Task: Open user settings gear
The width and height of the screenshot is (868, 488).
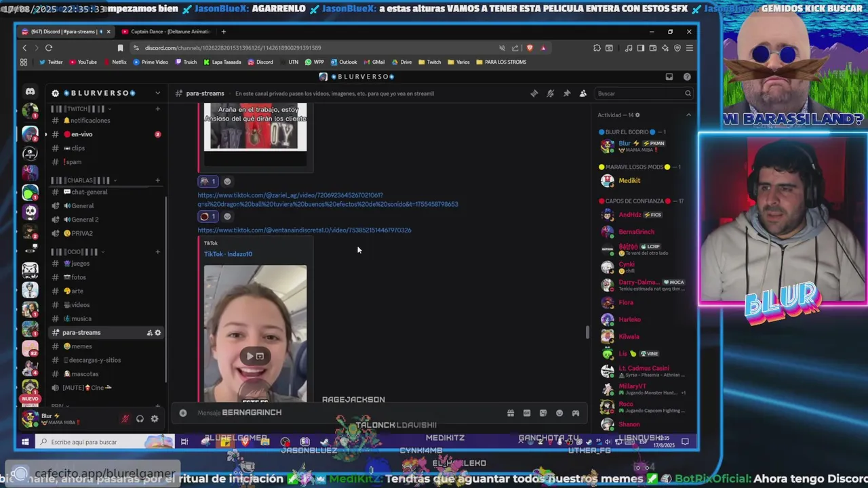Action: 155,419
